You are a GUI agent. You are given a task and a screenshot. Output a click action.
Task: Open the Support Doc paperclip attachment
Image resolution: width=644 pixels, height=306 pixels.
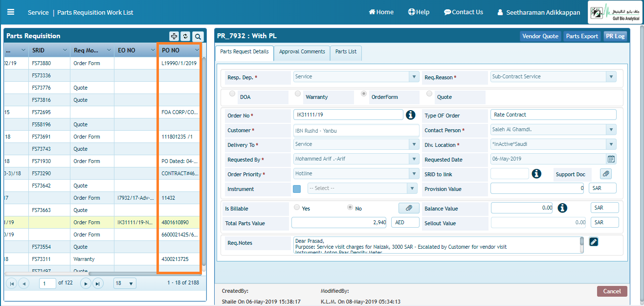606,174
